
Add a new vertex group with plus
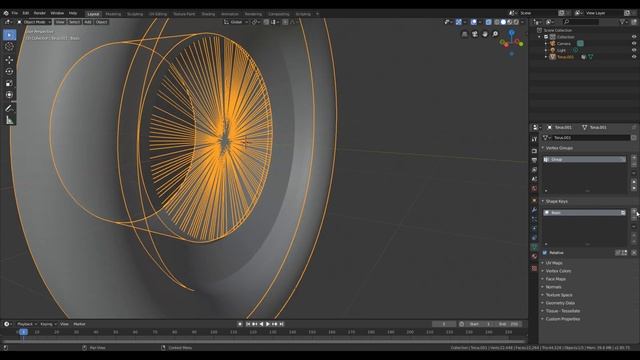[634, 158]
